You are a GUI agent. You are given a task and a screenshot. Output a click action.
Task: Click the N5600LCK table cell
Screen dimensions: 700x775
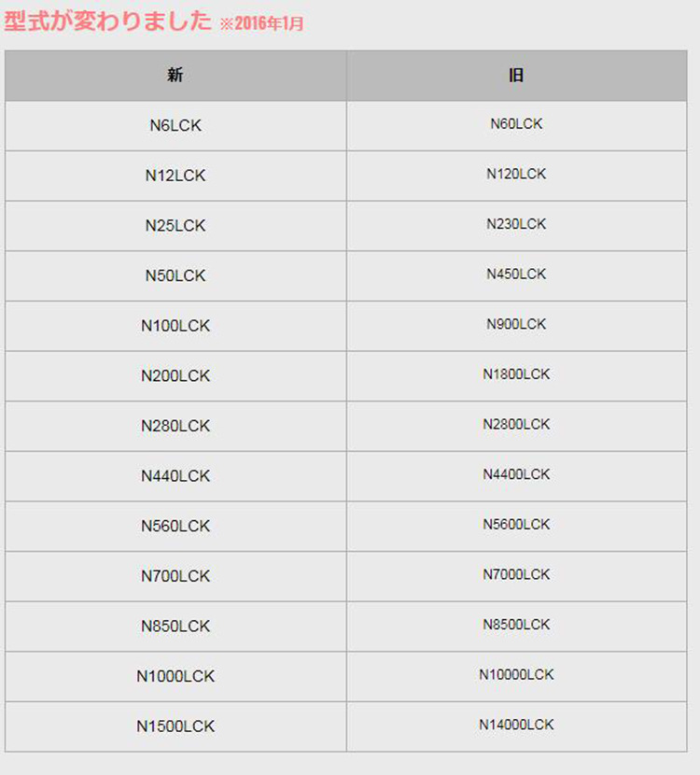click(516, 525)
